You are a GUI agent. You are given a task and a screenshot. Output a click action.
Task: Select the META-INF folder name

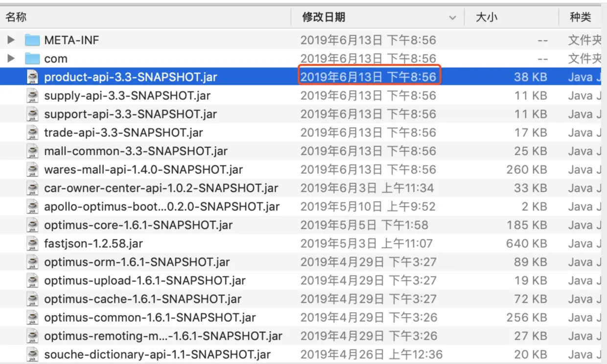pos(71,40)
